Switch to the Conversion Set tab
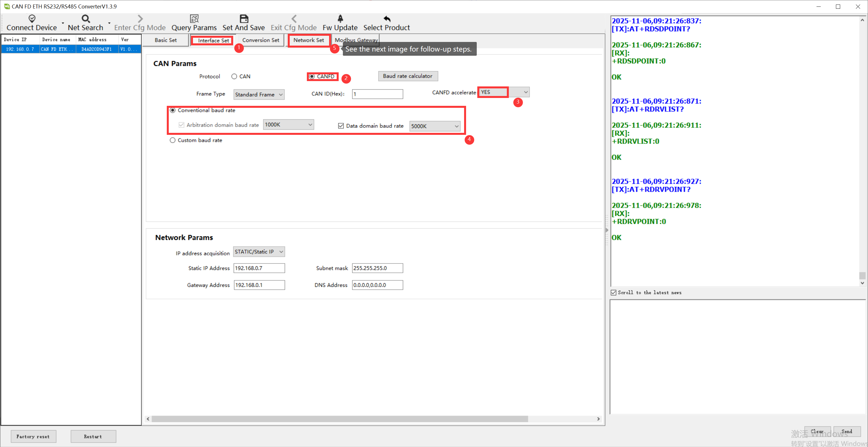This screenshot has height=447, width=868. [260, 40]
